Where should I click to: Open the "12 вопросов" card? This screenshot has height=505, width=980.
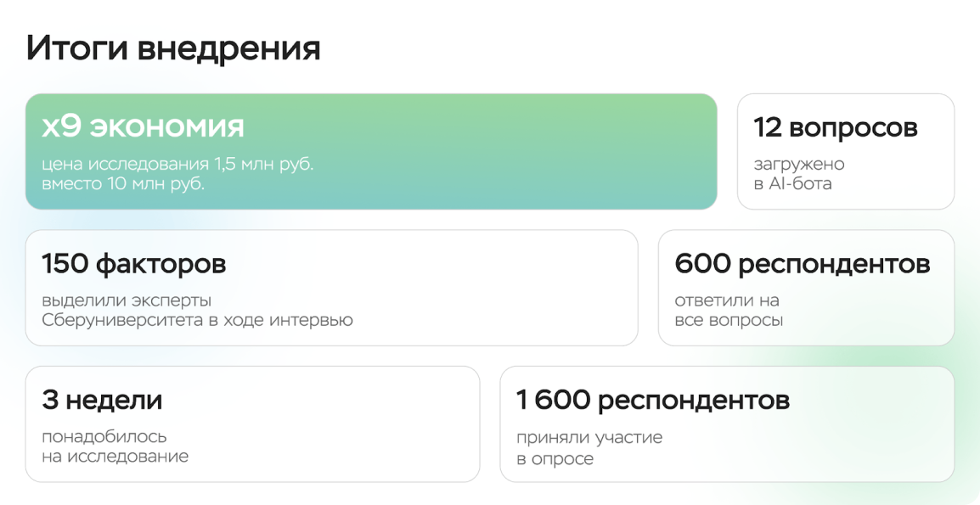point(846,151)
